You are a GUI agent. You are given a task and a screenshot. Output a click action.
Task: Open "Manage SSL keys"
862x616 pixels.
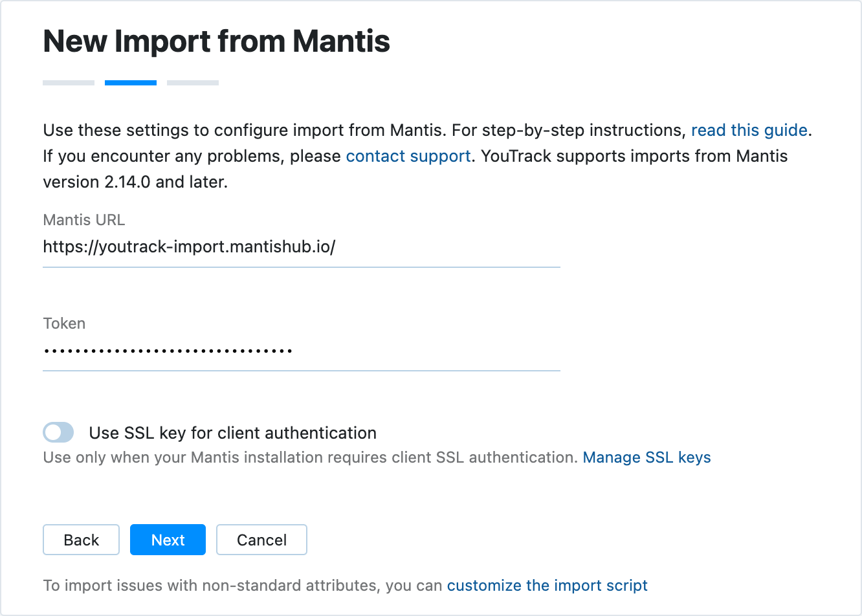pos(646,457)
